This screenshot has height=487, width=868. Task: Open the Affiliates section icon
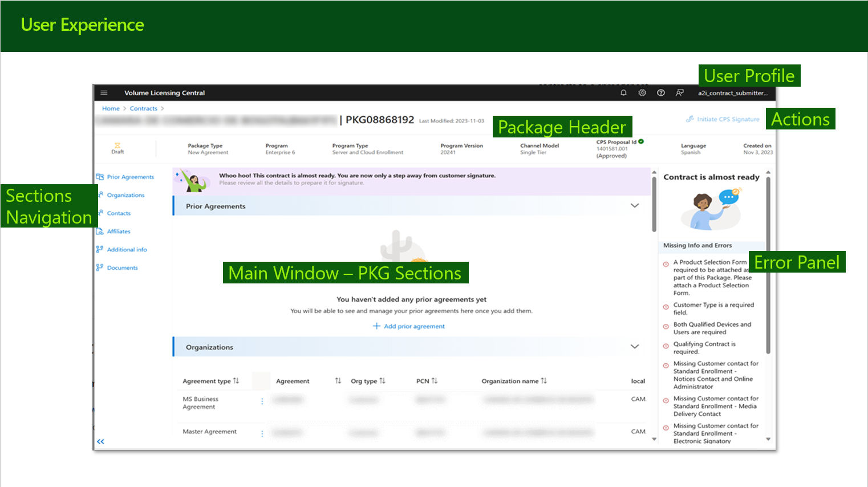pyautogui.click(x=101, y=231)
